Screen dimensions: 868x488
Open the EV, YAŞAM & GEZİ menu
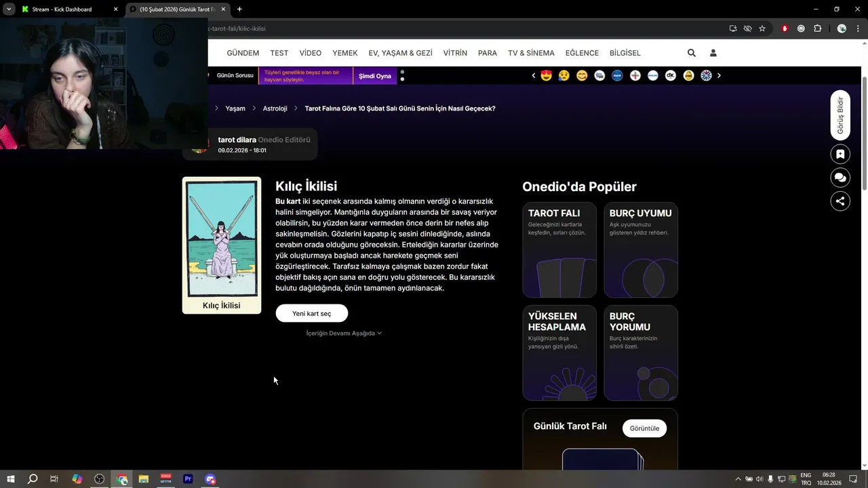[400, 53]
